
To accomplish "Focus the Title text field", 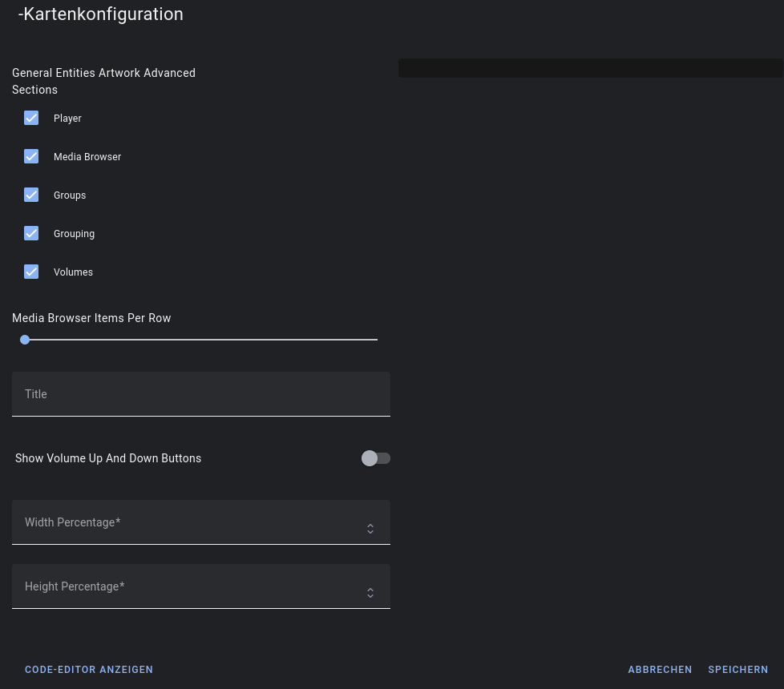I will click(200, 394).
